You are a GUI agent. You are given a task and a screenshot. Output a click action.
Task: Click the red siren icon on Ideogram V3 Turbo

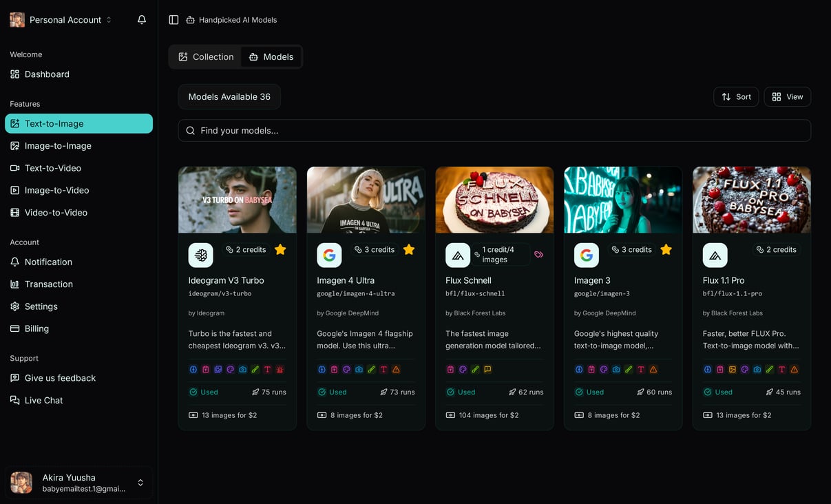point(280,370)
